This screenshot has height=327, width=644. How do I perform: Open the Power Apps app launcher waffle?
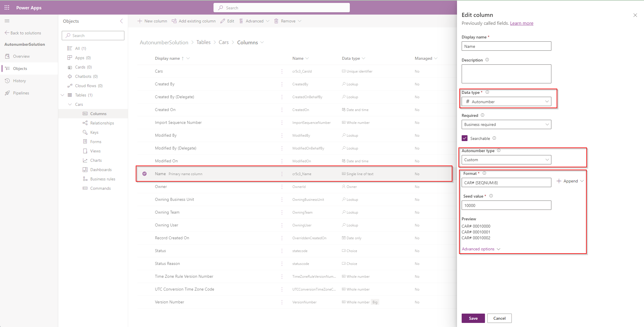point(7,8)
